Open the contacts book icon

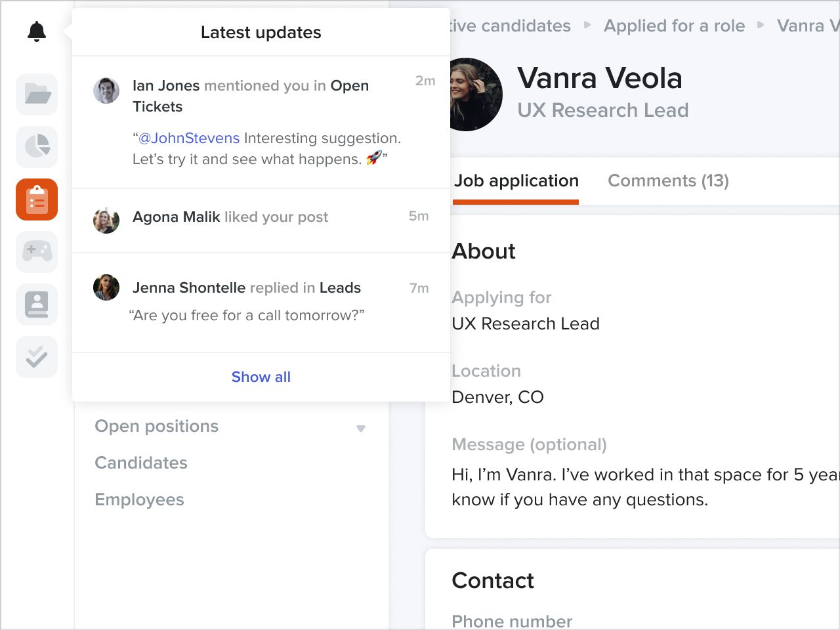(x=37, y=304)
